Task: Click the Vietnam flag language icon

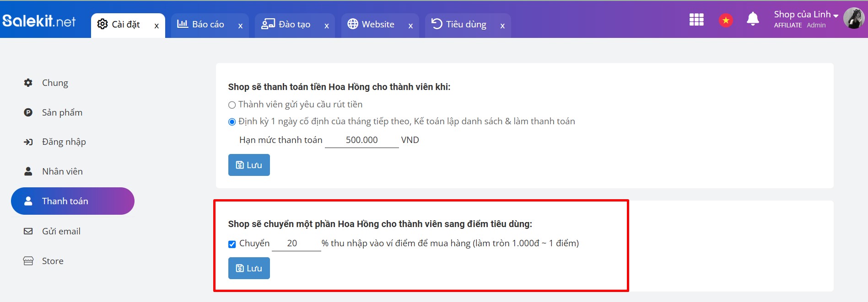Action: click(726, 20)
